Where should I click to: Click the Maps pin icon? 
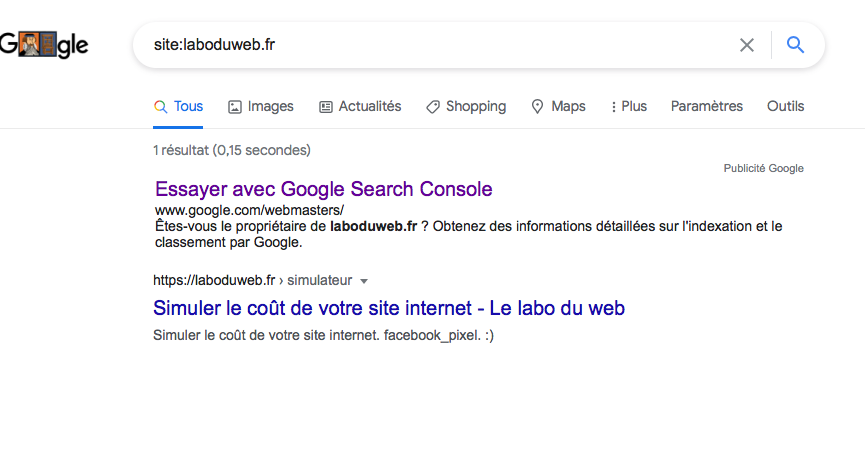pos(537,107)
